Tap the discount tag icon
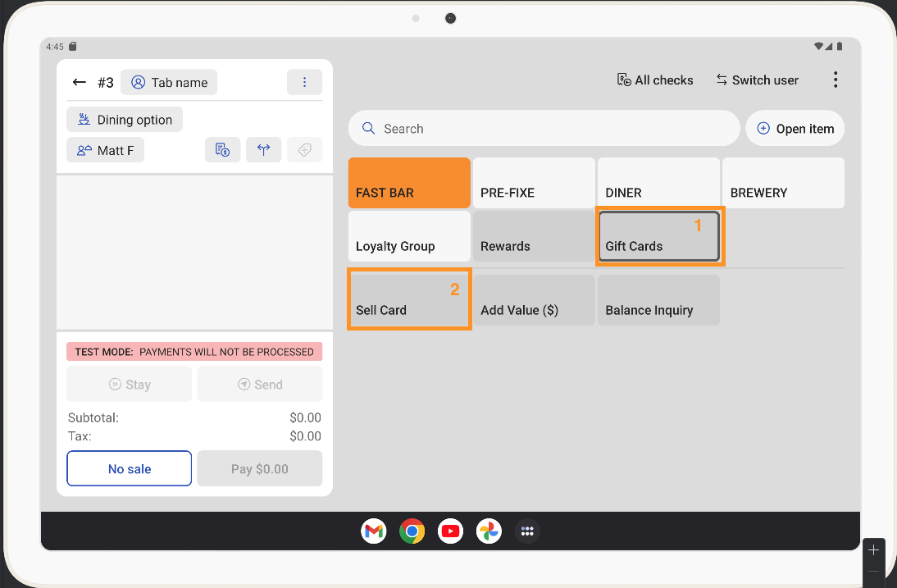This screenshot has width=897, height=588. (x=304, y=150)
